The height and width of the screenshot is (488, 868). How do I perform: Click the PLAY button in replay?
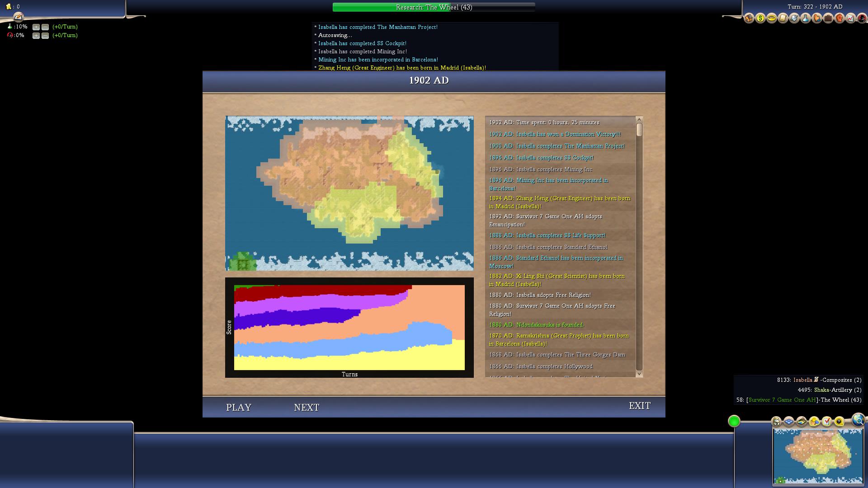[239, 407]
